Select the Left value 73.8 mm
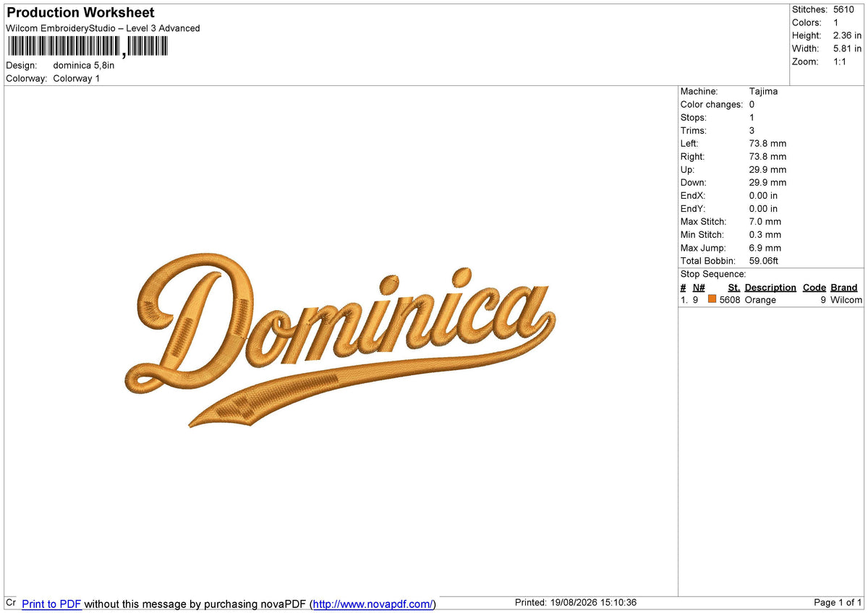Image resolution: width=868 pixels, height=613 pixels. pos(768,143)
